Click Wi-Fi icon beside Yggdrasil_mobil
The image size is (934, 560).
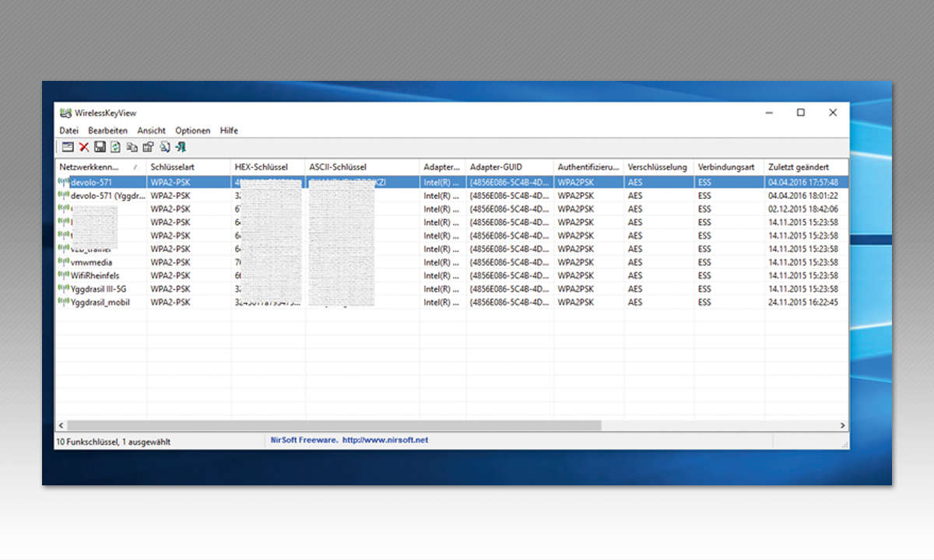[64, 302]
